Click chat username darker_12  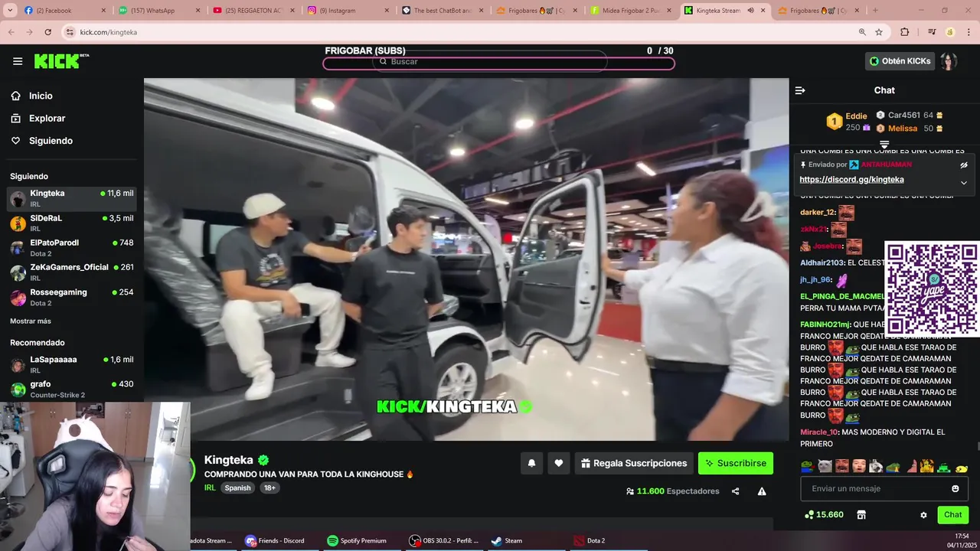click(x=817, y=213)
